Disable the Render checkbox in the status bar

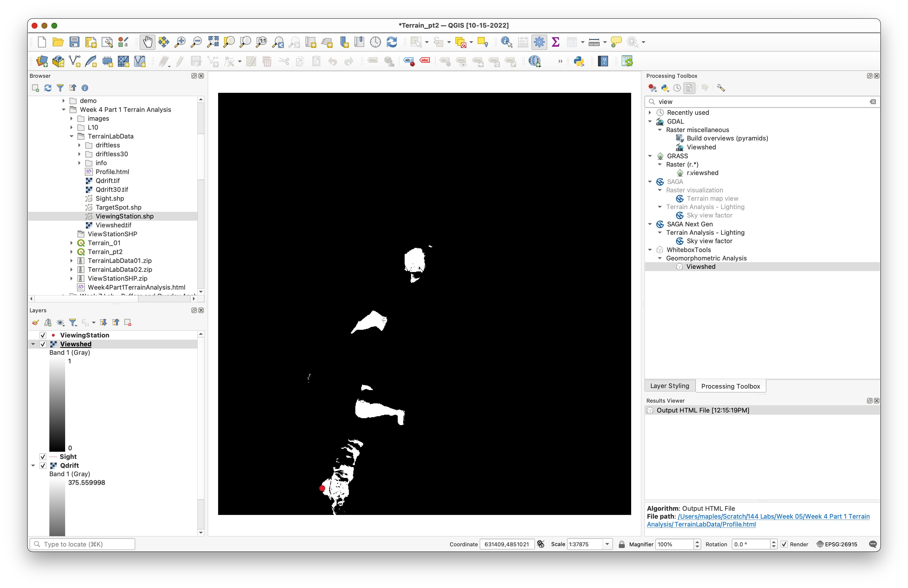coord(784,544)
